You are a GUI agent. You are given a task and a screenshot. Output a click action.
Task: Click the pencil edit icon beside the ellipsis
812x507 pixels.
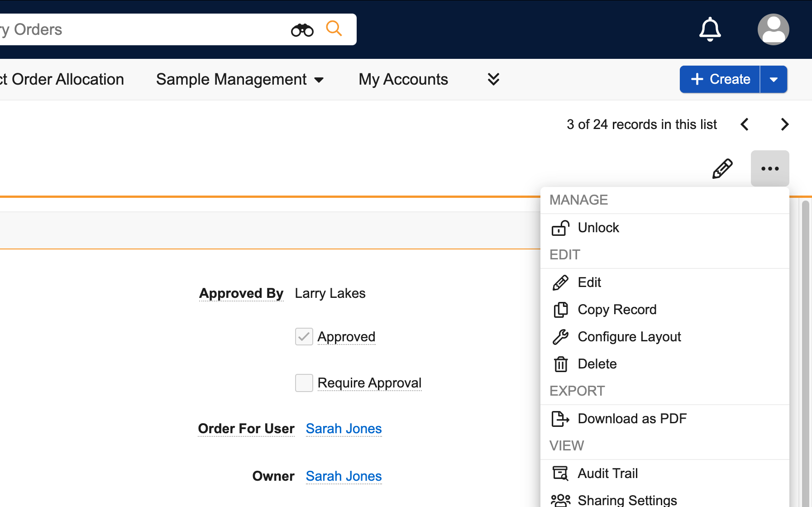(x=722, y=169)
